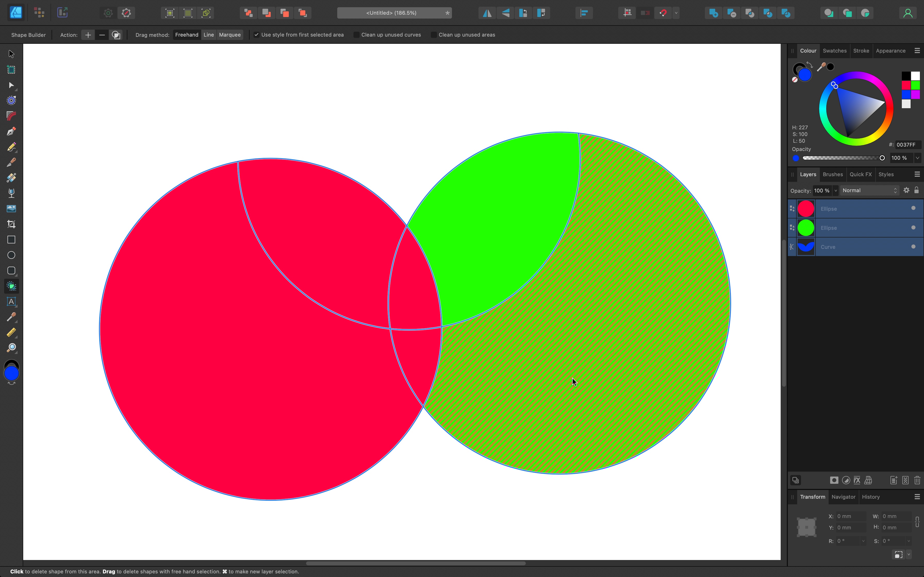Select the Move tool

pyautogui.click(x=11, y=53)
